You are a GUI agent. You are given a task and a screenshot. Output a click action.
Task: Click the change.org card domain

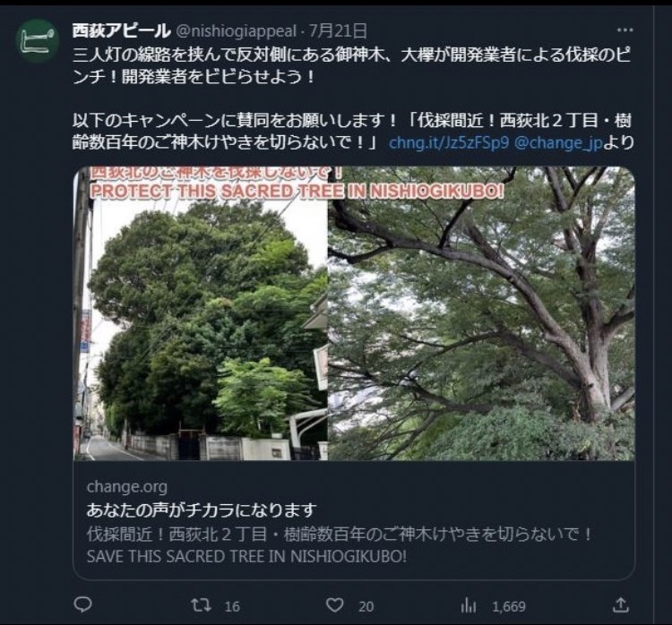[x=127, y=486]
